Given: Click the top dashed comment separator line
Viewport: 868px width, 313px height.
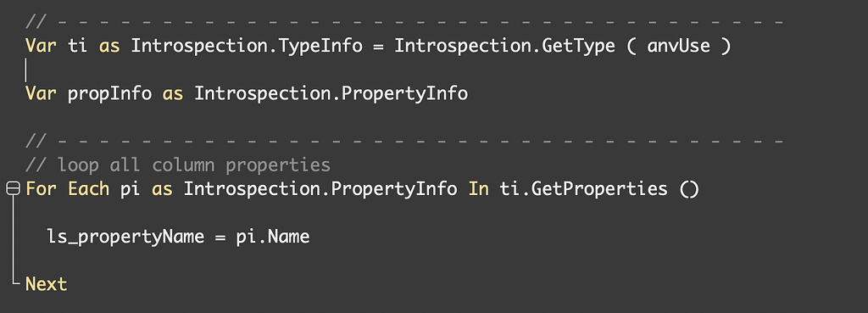Looking at the screenshot, I should click(x=404, y=22).
